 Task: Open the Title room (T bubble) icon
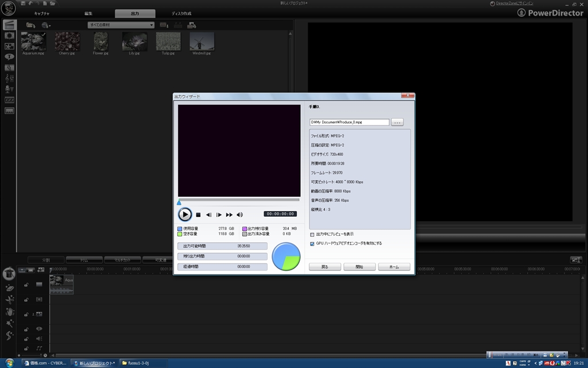click(x=9, y=56)
